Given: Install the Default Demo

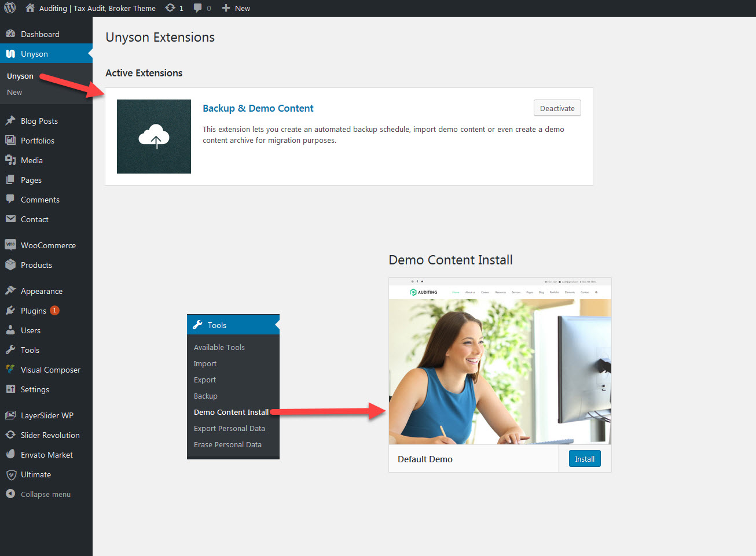Looking at the screenshot, I should click(x=585, y=459).
